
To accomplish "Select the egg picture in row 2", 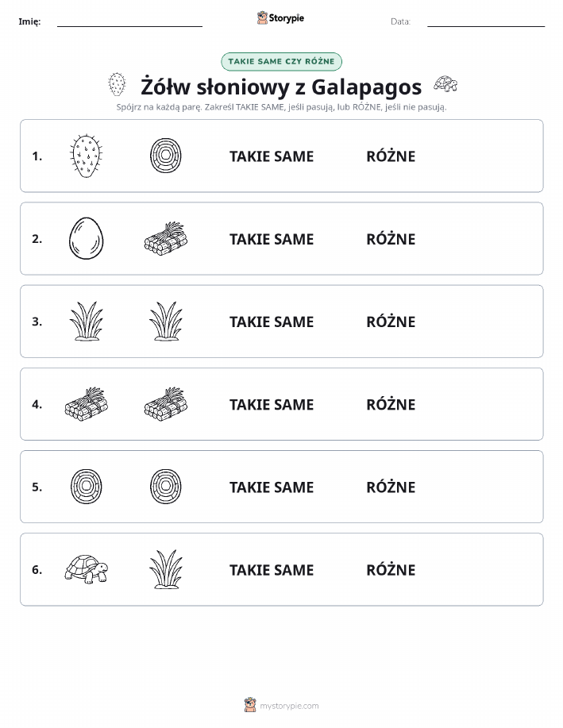I will tap(87, 239).
